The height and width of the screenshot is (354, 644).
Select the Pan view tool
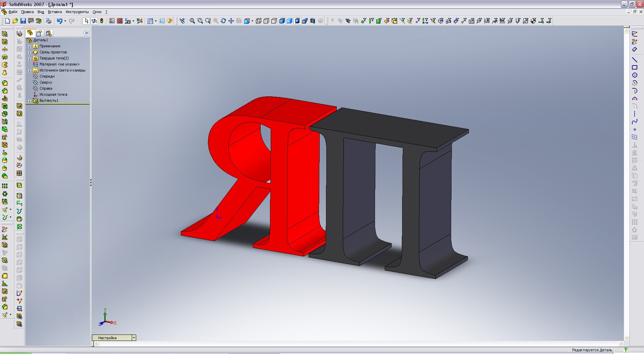pyautogui.click(x=231, y=21)
